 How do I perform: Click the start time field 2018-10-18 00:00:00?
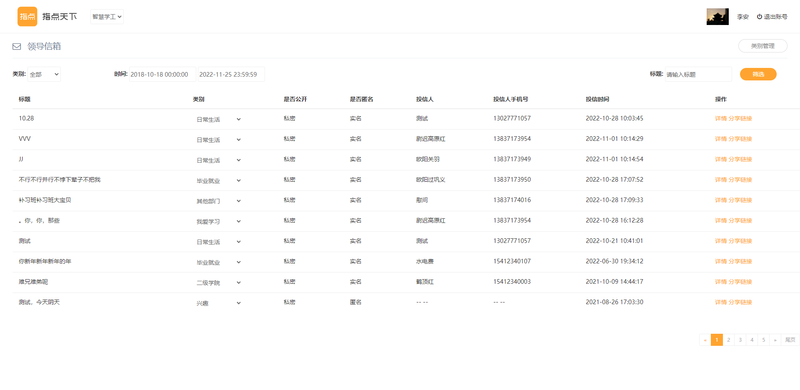tap(162, 74)
